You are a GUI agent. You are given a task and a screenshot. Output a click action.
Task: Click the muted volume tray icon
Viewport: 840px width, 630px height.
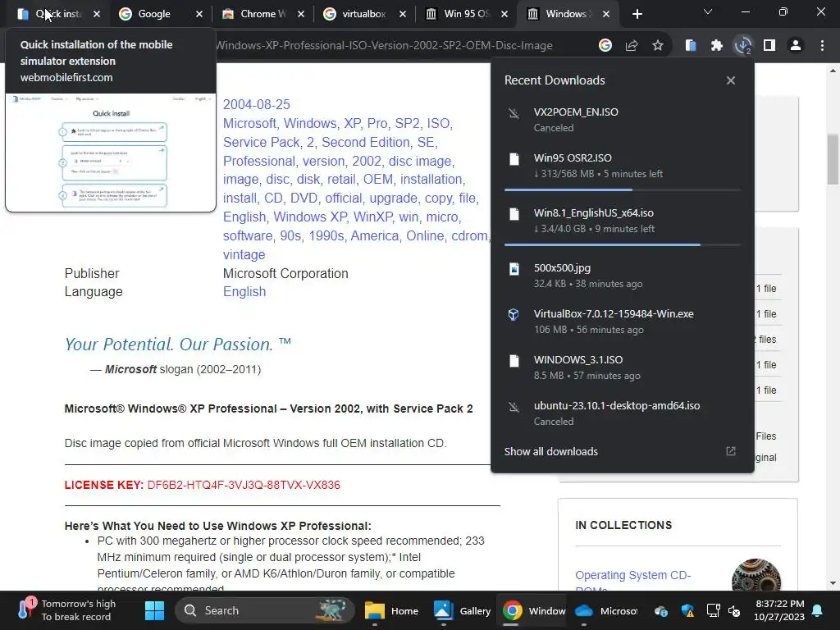734,610
